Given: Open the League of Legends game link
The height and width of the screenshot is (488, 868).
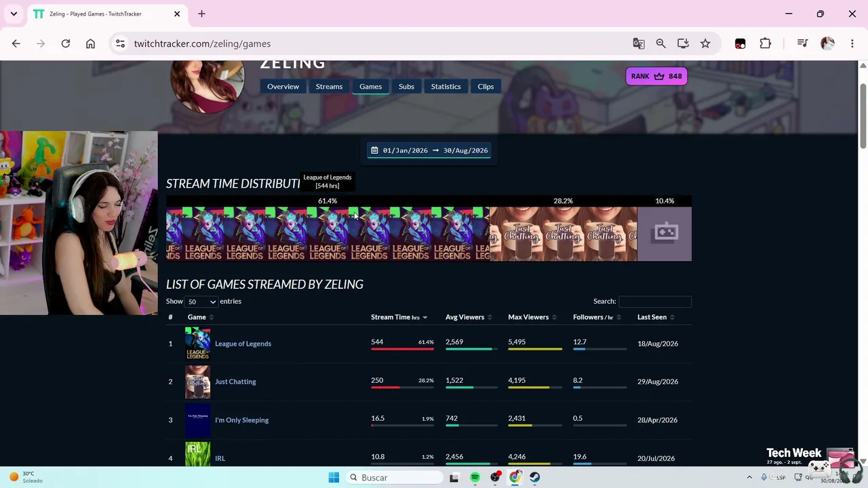Looking at the screenshot, I should (x=243, y=344).
